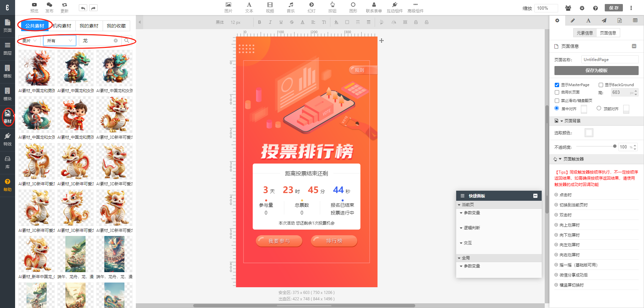Collapse the left materials panel arrow
Viewport: 644px width, 308px height.
coord(140,22)
